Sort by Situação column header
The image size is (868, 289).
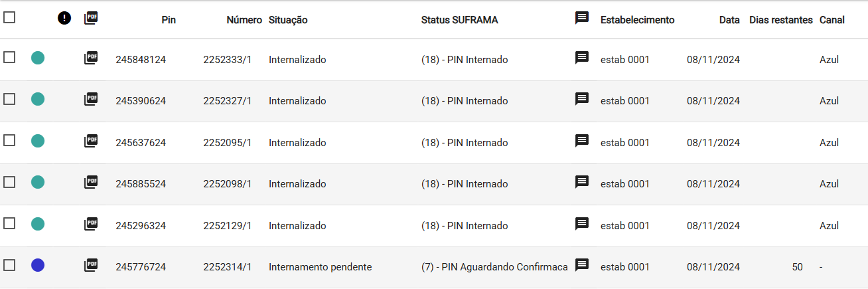click(288, 20)
